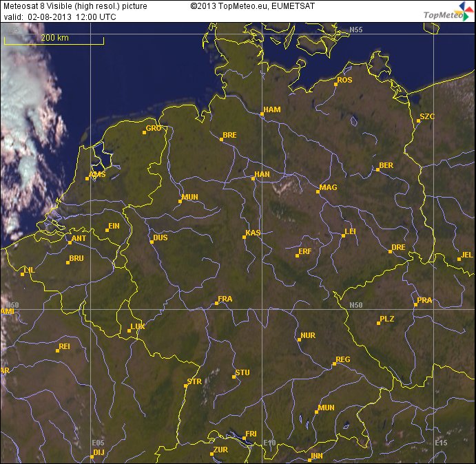Select the PRA city label
Viewport: 476px width, 464px height.
click(424, 300)
